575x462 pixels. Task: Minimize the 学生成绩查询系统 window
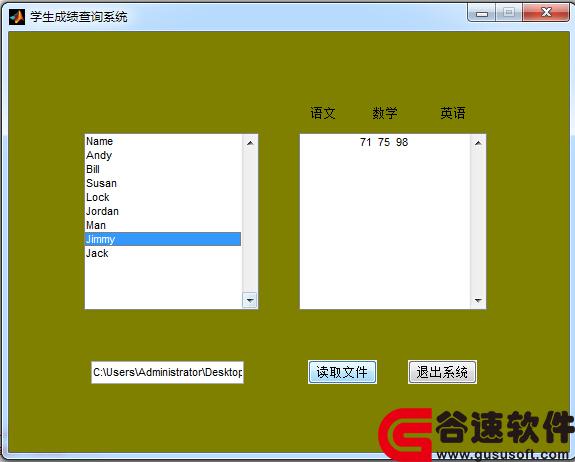click(482, 12)
